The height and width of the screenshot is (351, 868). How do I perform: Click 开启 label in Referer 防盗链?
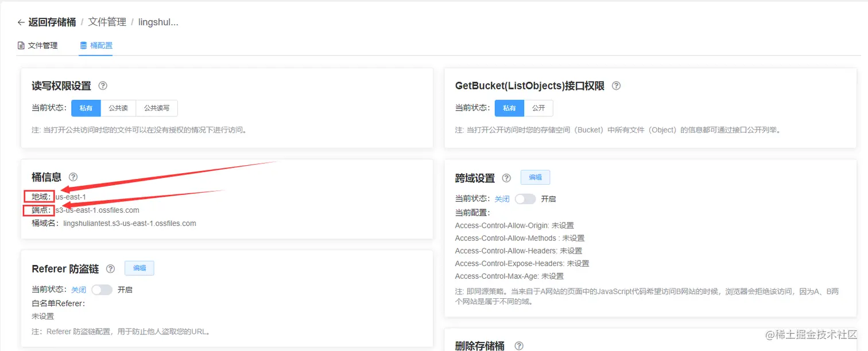click(x=125, y=290)
